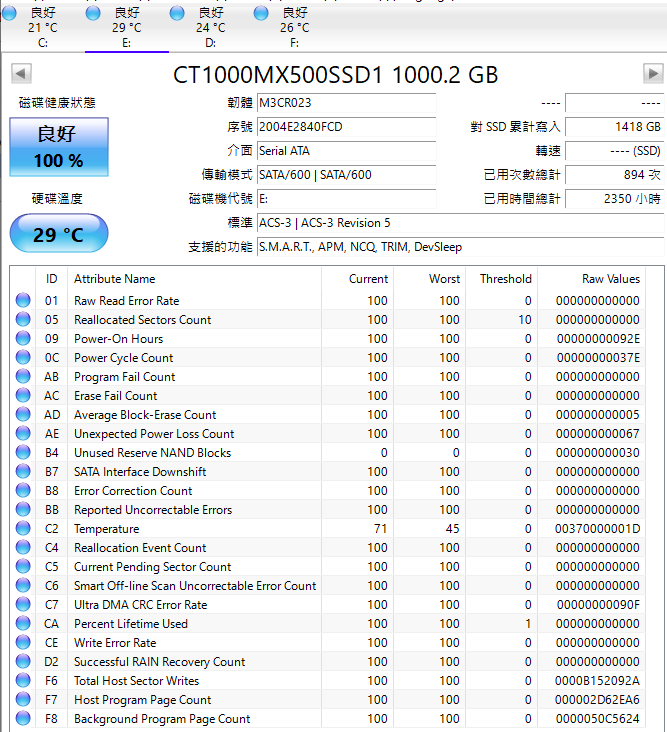The height and width of the screenshot is (732, 667).
Task: Click the blue status orb above drive C:
Action: click(x=9, y=13)
